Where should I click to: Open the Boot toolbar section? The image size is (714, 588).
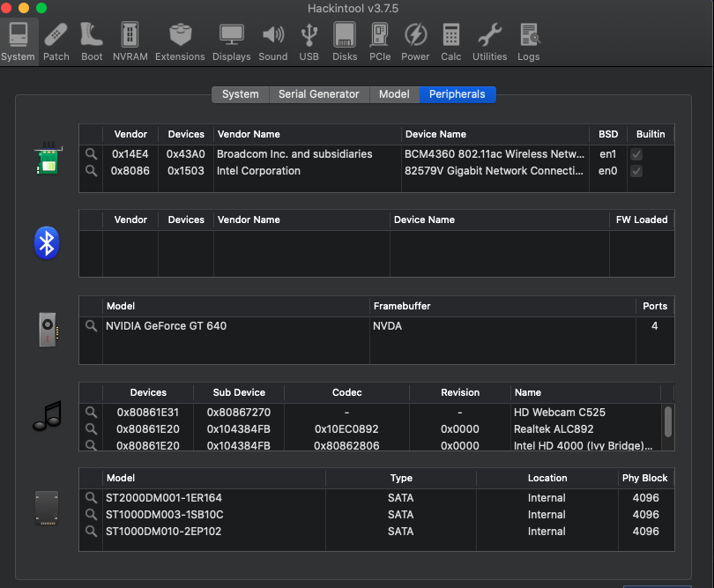(92, 42)
